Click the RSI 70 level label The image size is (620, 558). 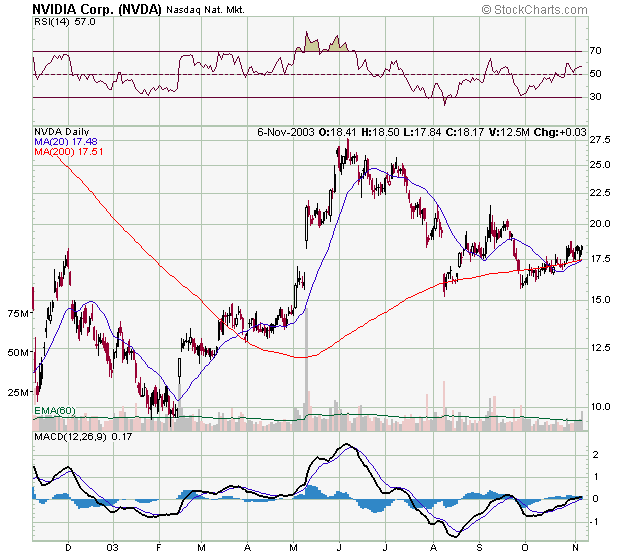coord(595,51)
